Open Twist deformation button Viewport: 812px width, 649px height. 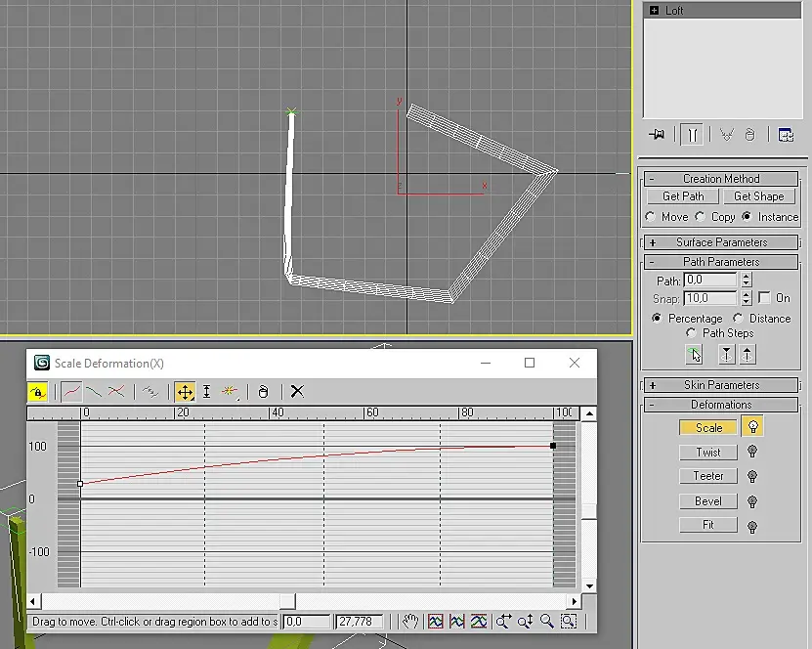coord(708,453)
